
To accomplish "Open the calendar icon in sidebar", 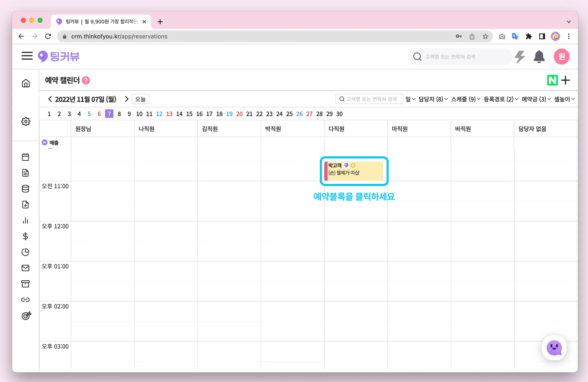I will (26, 157).
